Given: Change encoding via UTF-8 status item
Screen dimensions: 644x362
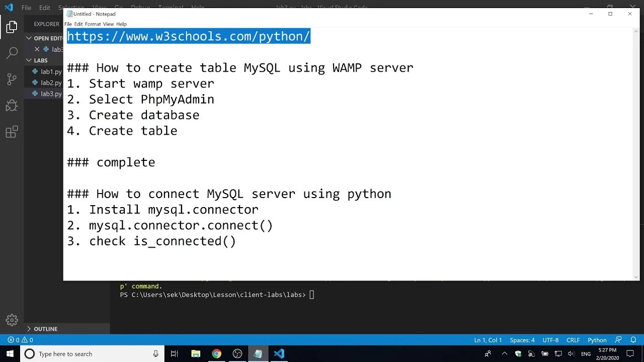Looking at the screenshot, I should tap(550, 340).
